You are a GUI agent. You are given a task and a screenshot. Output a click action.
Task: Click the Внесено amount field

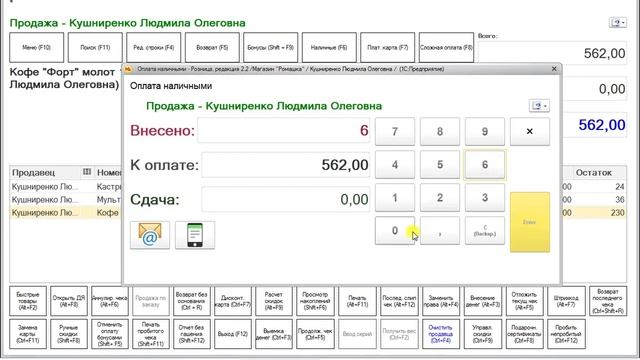click(x=284, y=131)
